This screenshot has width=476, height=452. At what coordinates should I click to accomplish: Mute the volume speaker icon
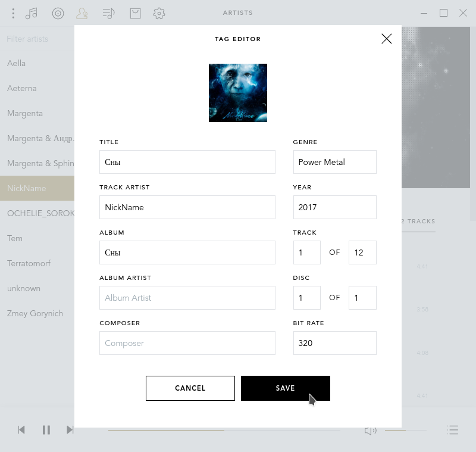[370, 430]
